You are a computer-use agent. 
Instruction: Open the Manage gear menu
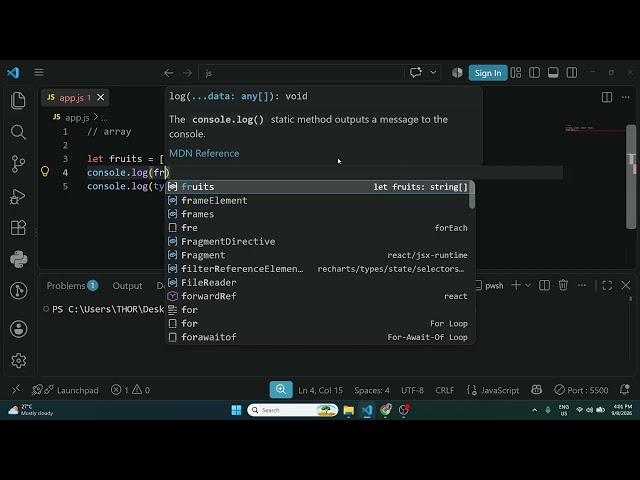(x=18, y=360)
